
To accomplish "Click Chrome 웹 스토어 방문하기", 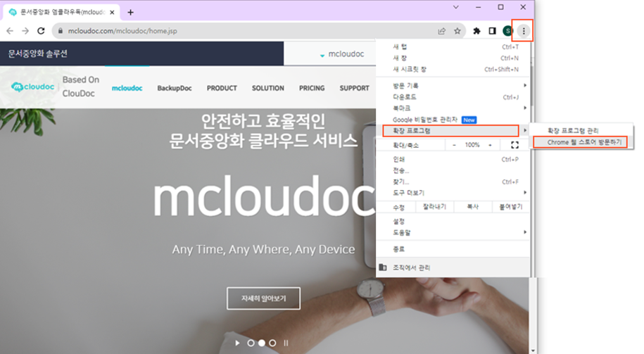I will (x=580, y=142).
